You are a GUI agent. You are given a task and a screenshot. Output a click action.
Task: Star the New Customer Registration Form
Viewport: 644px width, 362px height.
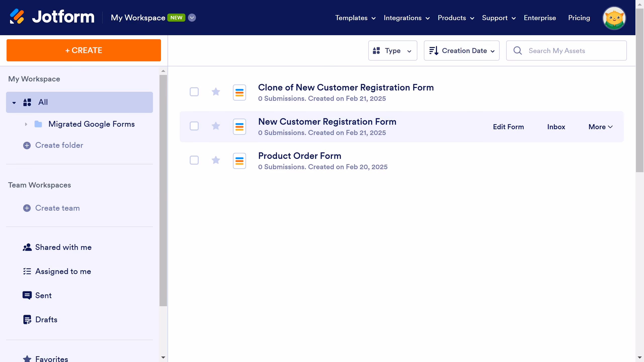216,126
